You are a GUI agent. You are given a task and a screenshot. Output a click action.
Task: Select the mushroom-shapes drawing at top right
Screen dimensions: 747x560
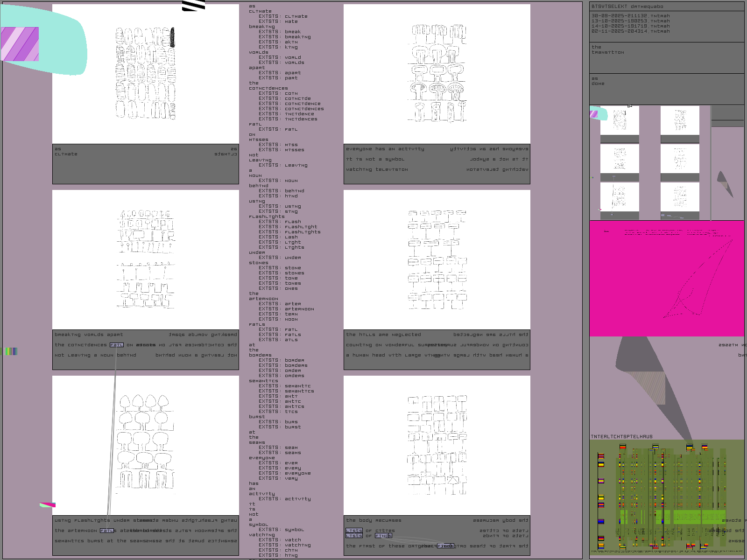click(437, 74)
